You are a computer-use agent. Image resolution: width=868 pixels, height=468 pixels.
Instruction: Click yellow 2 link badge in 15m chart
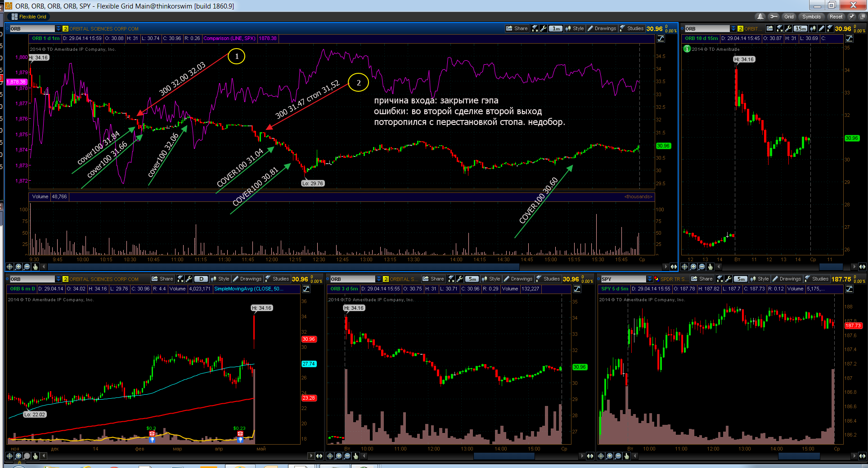(740, 29)
